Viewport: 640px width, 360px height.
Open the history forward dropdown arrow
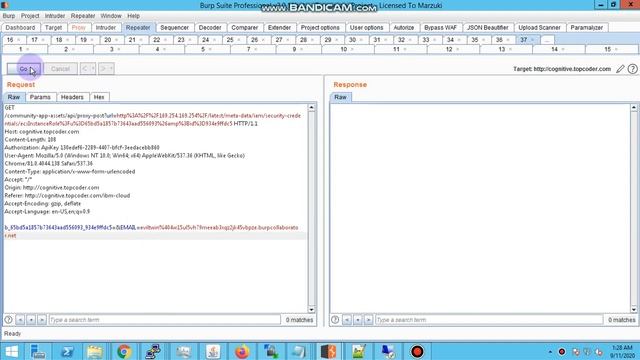[111, 69]
